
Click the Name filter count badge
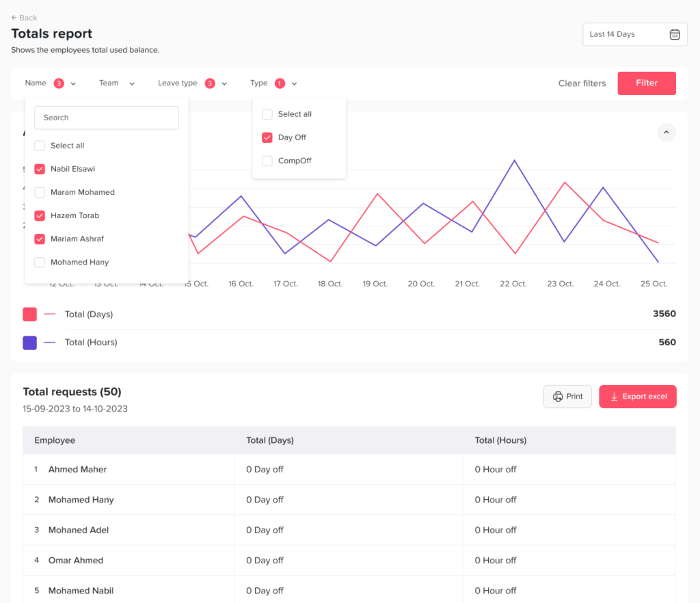point(59,83)
